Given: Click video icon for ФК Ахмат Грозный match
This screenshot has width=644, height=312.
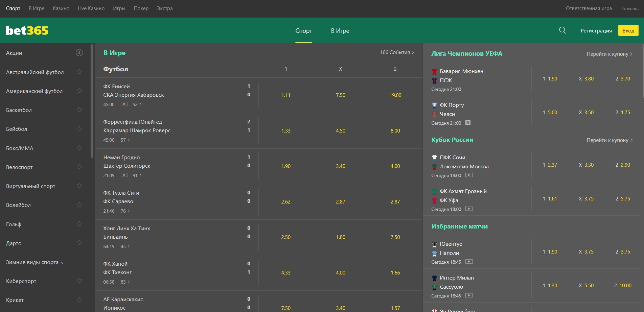Looking at the screenshot, I should tap(469, 209).
